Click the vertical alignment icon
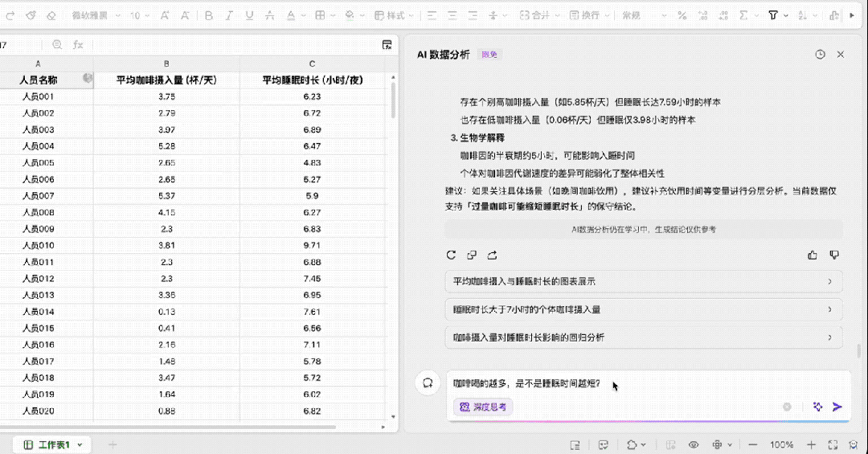Viewport: 868px width, 454px height. [493, 15]
